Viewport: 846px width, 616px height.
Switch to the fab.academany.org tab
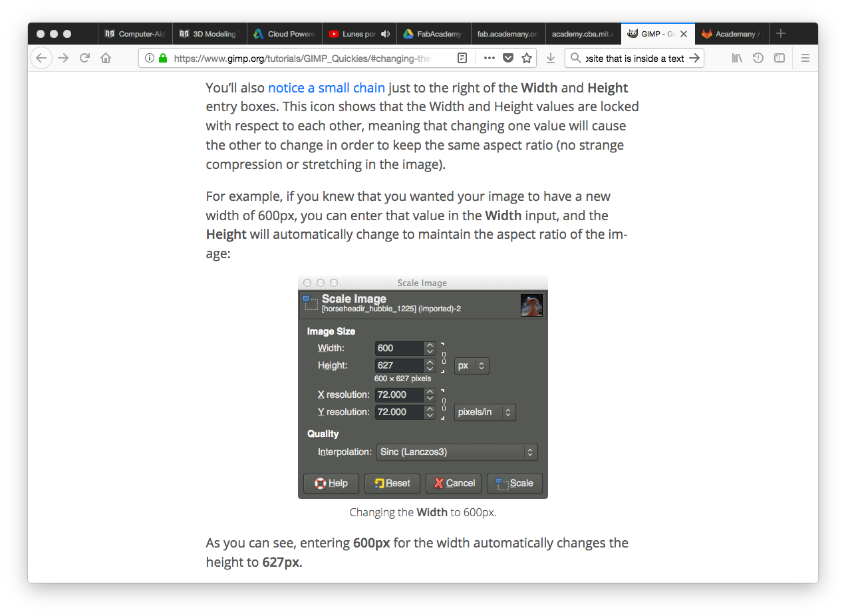coord(508,34)
